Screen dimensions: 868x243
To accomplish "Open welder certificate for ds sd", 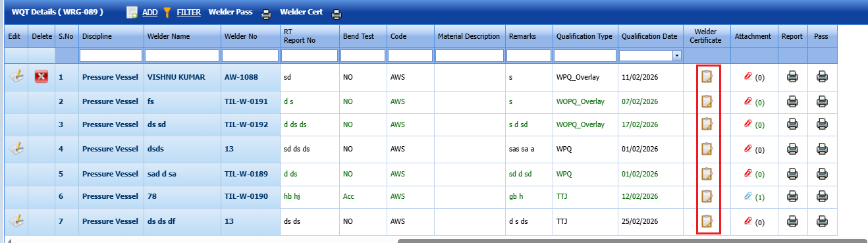I will (707, 124).
